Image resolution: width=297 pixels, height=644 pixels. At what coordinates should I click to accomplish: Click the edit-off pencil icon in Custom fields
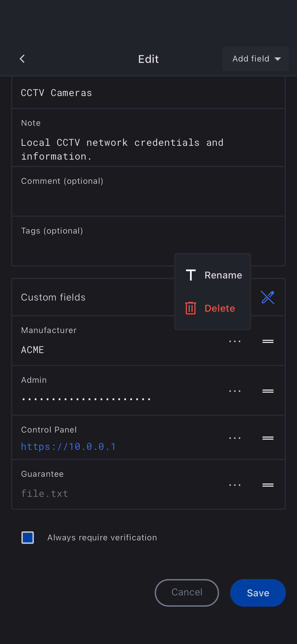tap(268, 297)
